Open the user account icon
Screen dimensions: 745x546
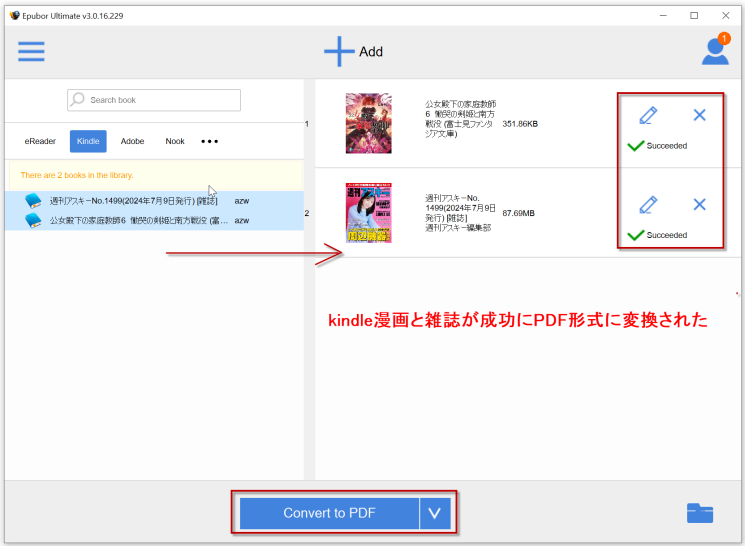[x=715, y=51]
